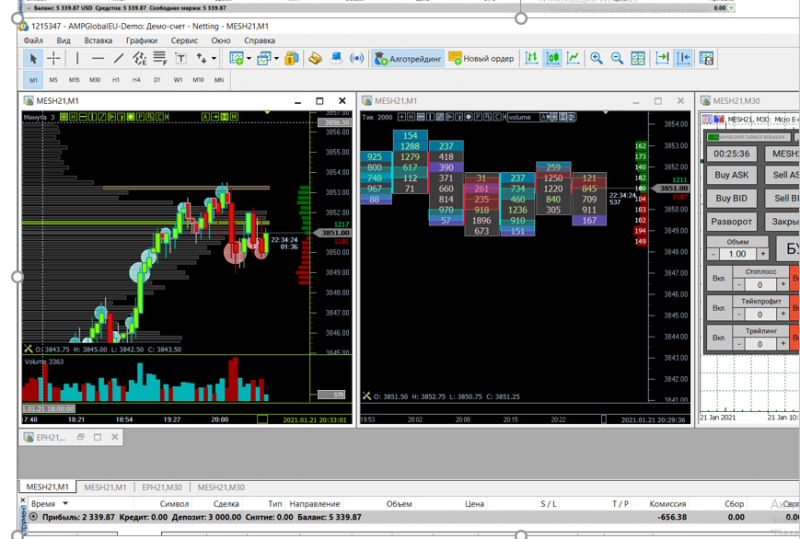Open the Market Watch symbols icon
The image size is (800, 539).
(x=291, y=59)
